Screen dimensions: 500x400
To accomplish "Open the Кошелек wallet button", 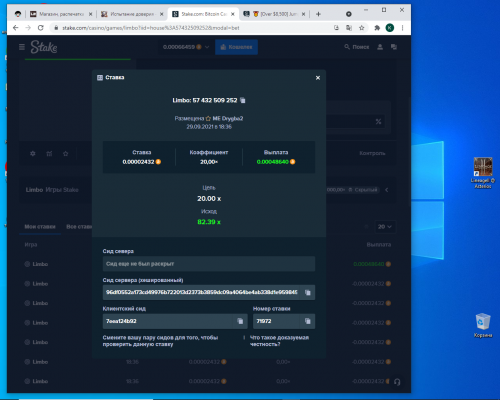I will point(236,47).
